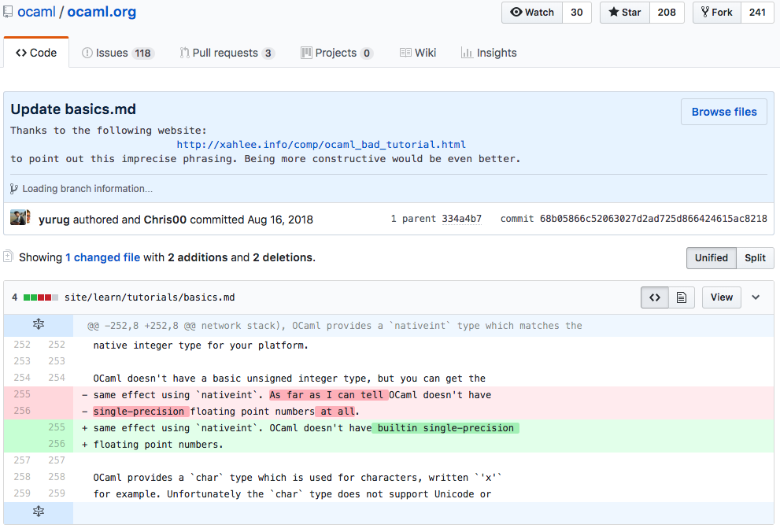
Task: Switch to Unified diff view
Action: coord(712,257)
